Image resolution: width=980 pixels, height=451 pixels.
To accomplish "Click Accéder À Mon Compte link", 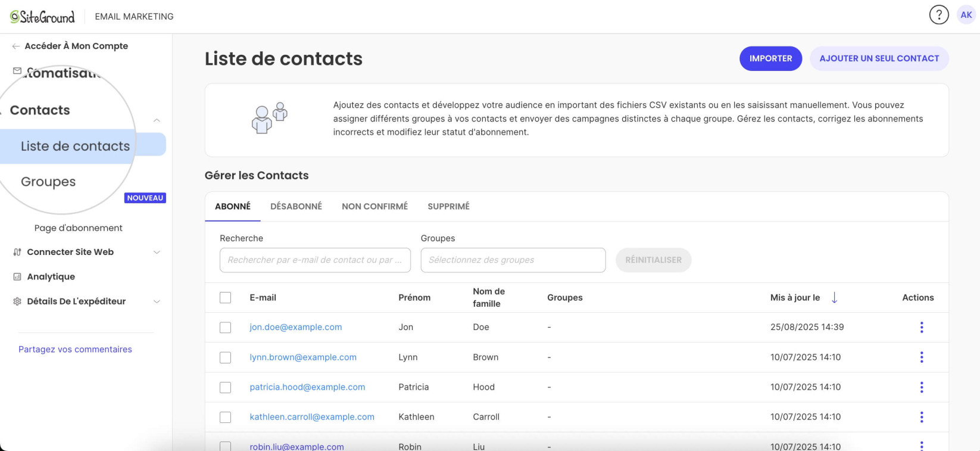I will point(76,46).
